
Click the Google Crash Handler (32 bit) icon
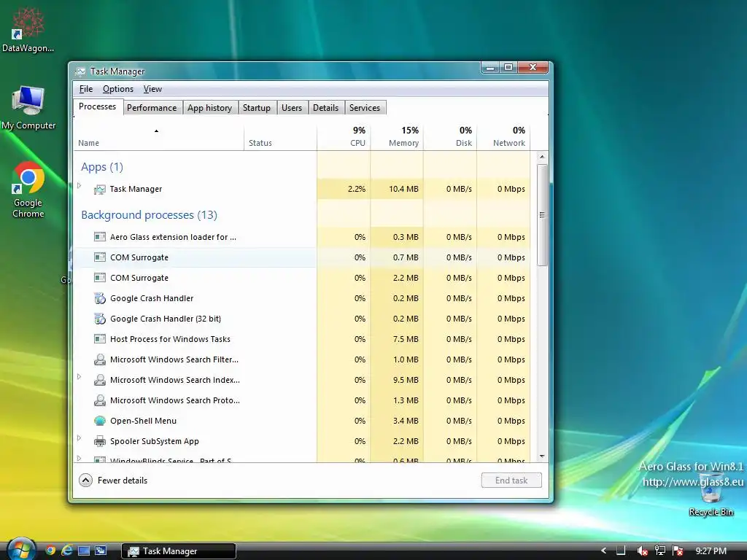[x=99, y=319]
